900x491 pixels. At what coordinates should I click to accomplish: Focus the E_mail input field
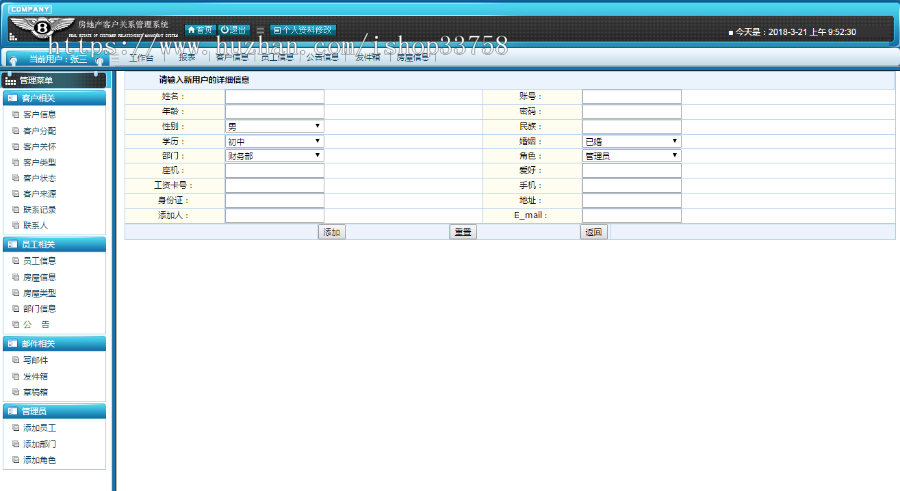[632, 215]
